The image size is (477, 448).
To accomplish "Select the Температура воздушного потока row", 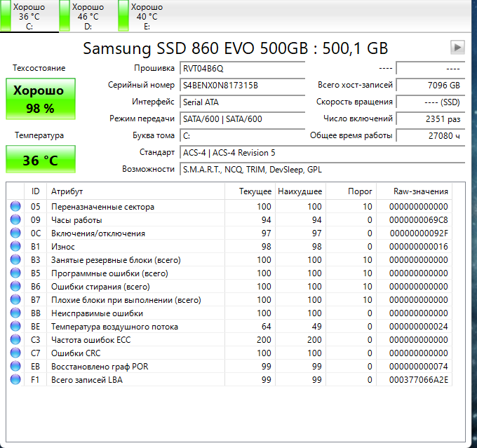I will pyautogui.click(x=229, y=326).
